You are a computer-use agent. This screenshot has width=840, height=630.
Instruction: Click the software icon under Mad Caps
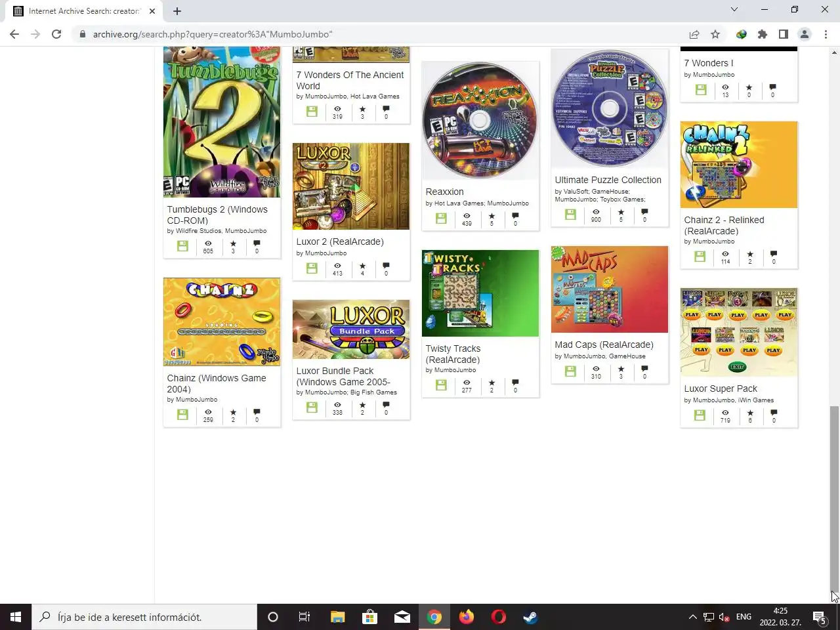(570, 371)
